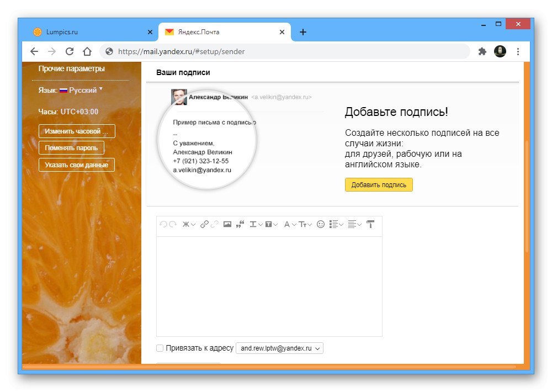Open the text color dropdown
The height and width of the screenshot is (392, 552).
click(x=256, y=224)
